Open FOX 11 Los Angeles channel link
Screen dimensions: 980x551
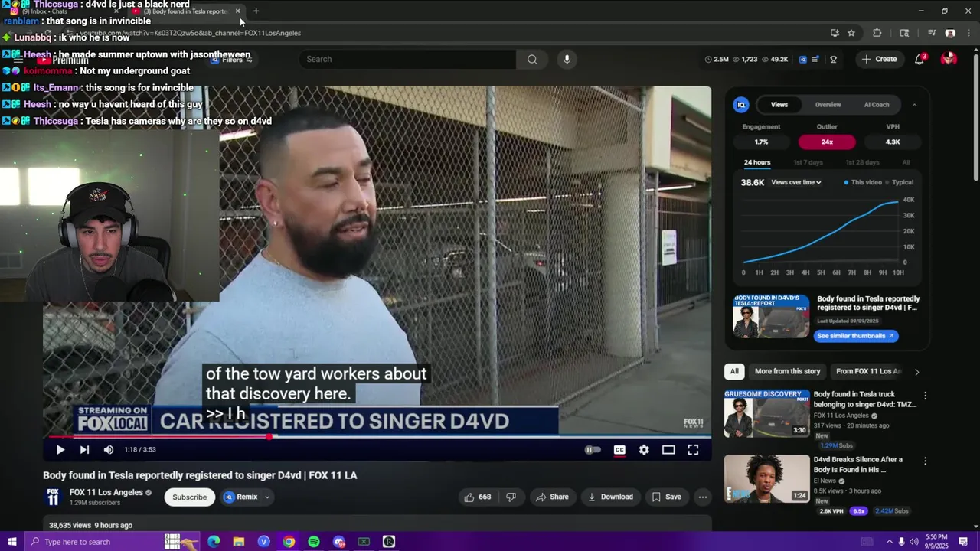tap(106, 493)
